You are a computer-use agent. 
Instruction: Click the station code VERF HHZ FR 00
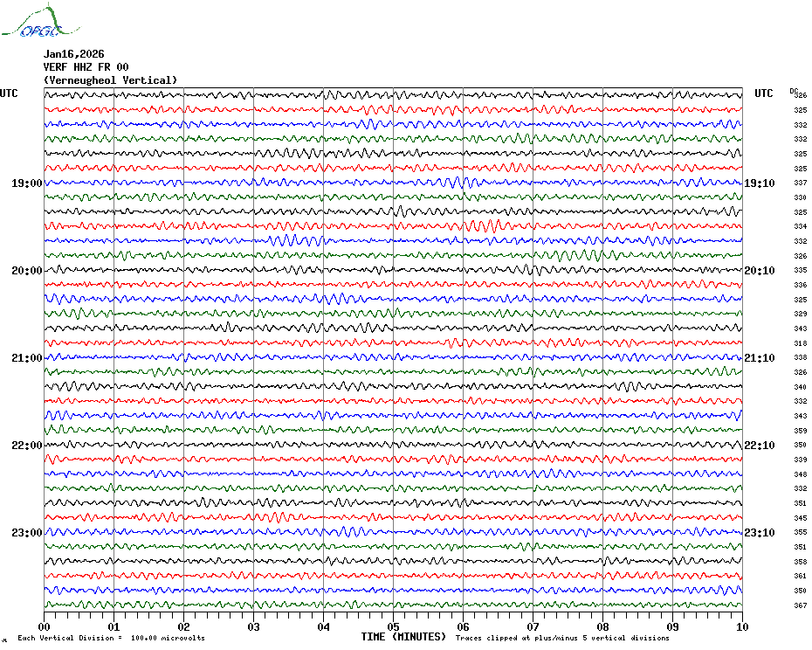pos(86,67)
